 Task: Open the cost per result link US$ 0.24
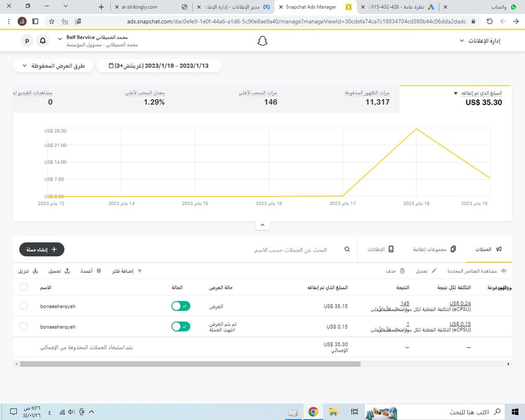point(460,304)
